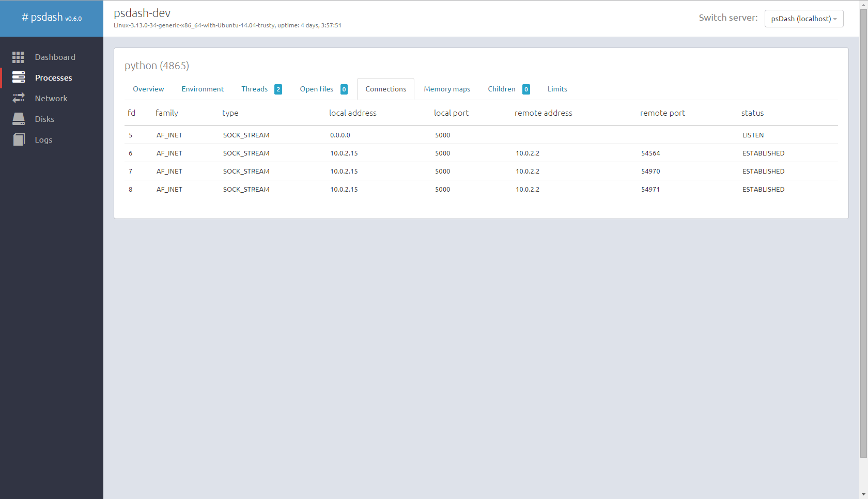The height and width of the screenshot is (499, 868).
Task: Click the Logs book icon
Action: (x=18, y=139)
